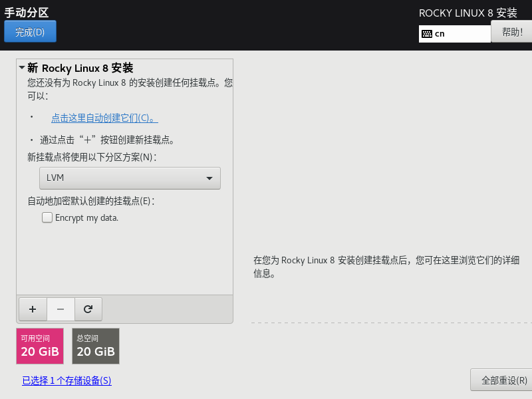Click the keyboard layout icon beside cn

(x=427, y=34)
